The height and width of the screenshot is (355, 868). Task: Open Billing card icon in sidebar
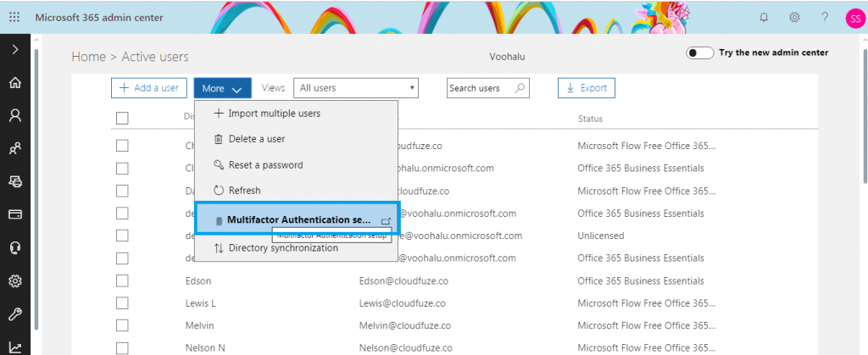click(x=15, y=214)
